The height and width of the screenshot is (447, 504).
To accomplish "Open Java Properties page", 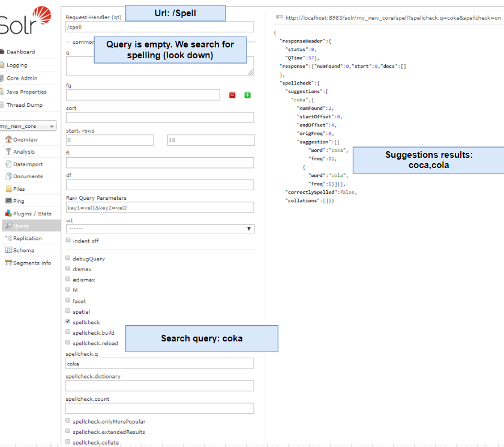I will point(26,92).
